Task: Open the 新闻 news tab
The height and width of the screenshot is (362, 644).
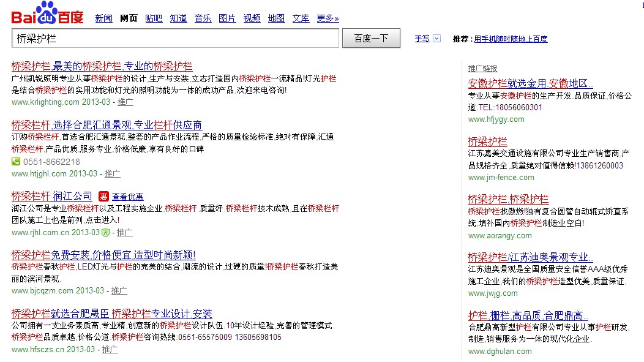Action: 104,18
